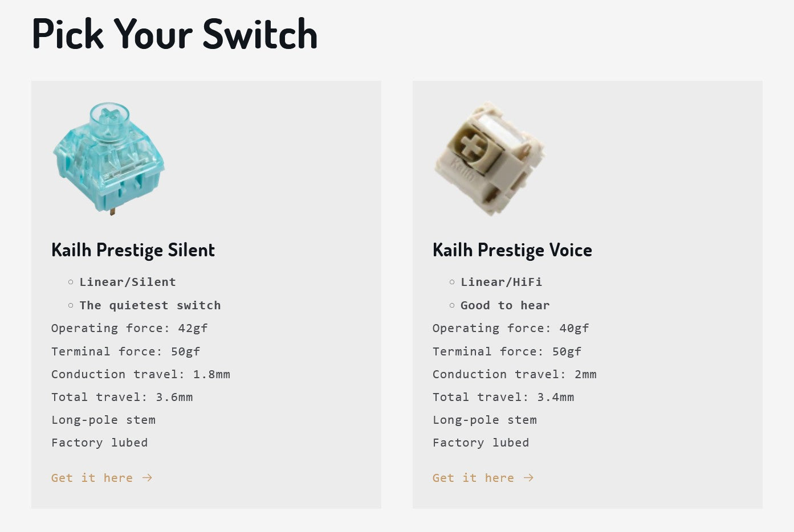Click "Factory lubed" in the Silent card
Screen dimensions: 794x532
(x=99, y=443)
